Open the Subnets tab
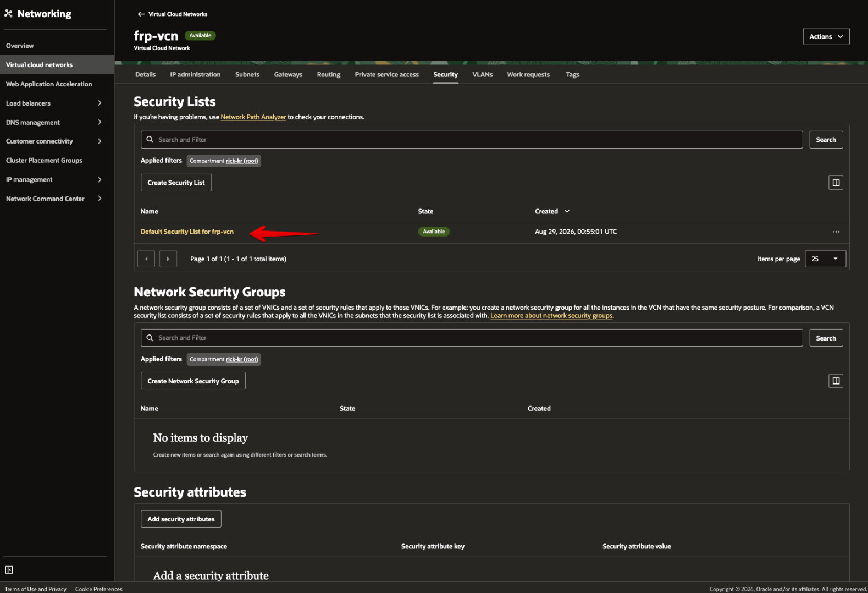The width and height of the screenshot is (868, 593). pos(247,74)
